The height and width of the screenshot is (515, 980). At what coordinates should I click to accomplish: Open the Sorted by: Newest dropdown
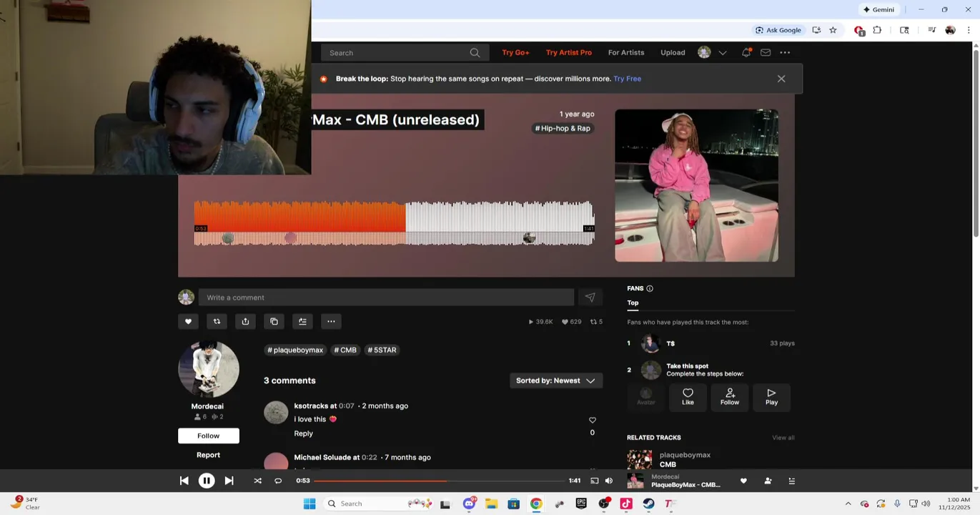coord(556,381)
